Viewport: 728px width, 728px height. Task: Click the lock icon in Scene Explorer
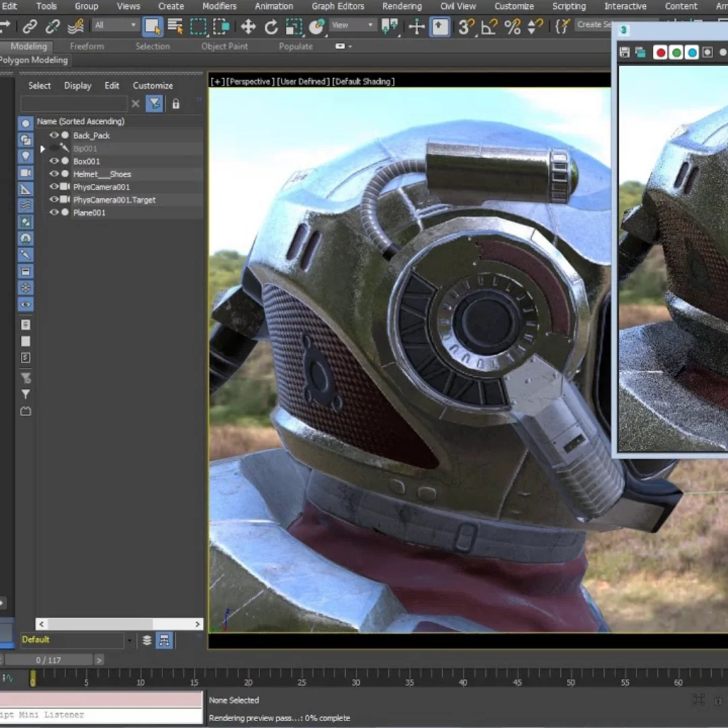[x=176, y=104]
